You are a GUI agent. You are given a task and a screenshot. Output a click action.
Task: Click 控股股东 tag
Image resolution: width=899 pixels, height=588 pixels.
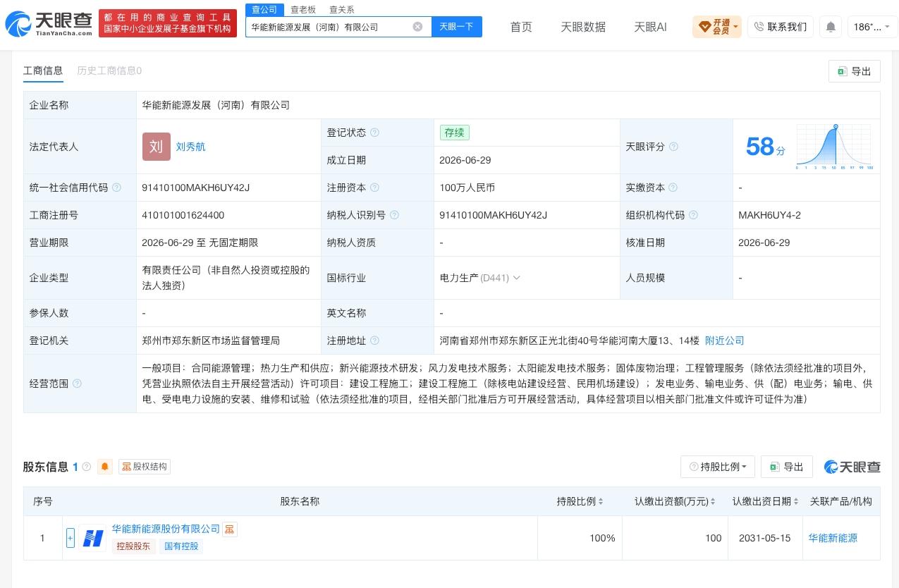click(x=133, y=546)
